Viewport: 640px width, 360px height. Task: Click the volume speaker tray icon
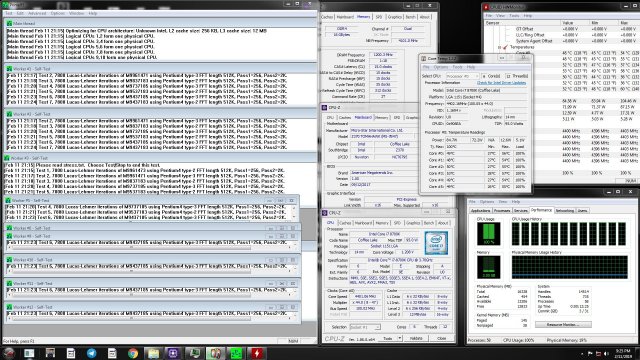606,353
